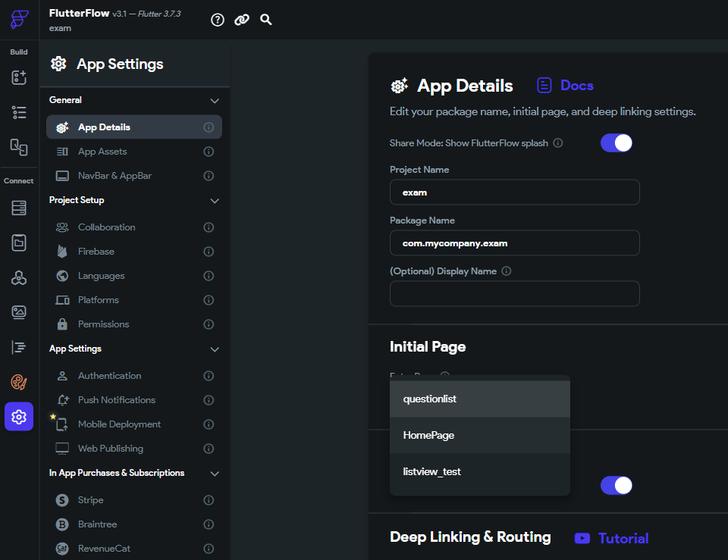Click the Project Name input field
This screenshot has width=728, height=560.
click(514, 192)
